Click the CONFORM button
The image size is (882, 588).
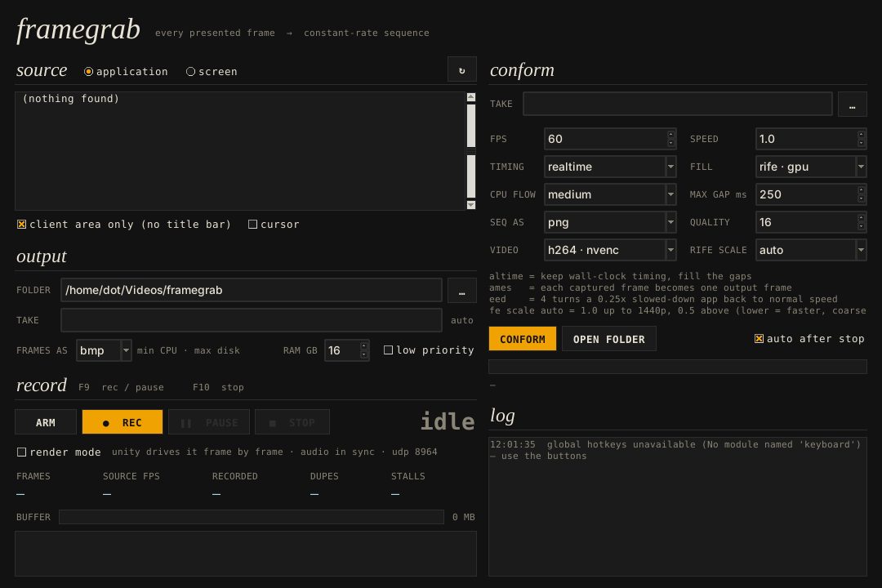(522, 339)
